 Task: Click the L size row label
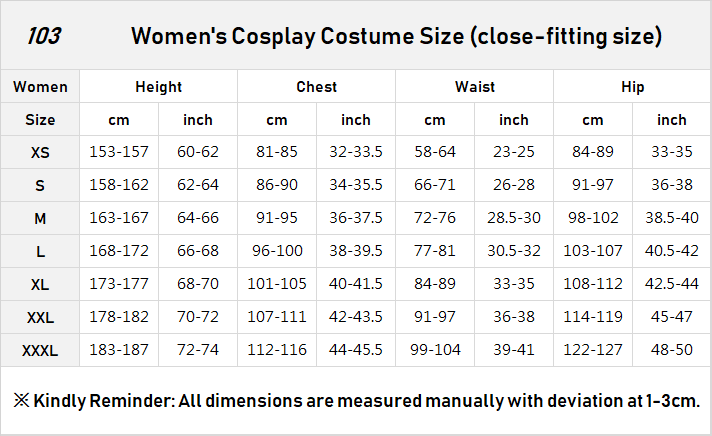[40, 252]
